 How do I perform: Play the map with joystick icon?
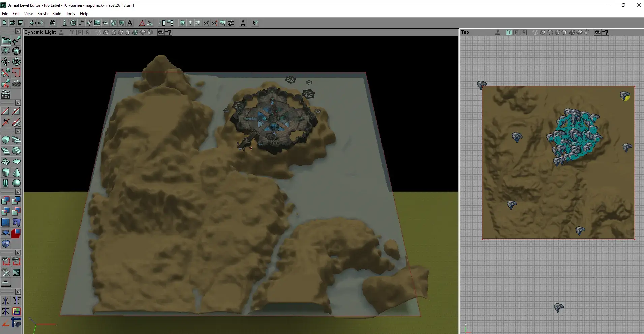(243, 23)
